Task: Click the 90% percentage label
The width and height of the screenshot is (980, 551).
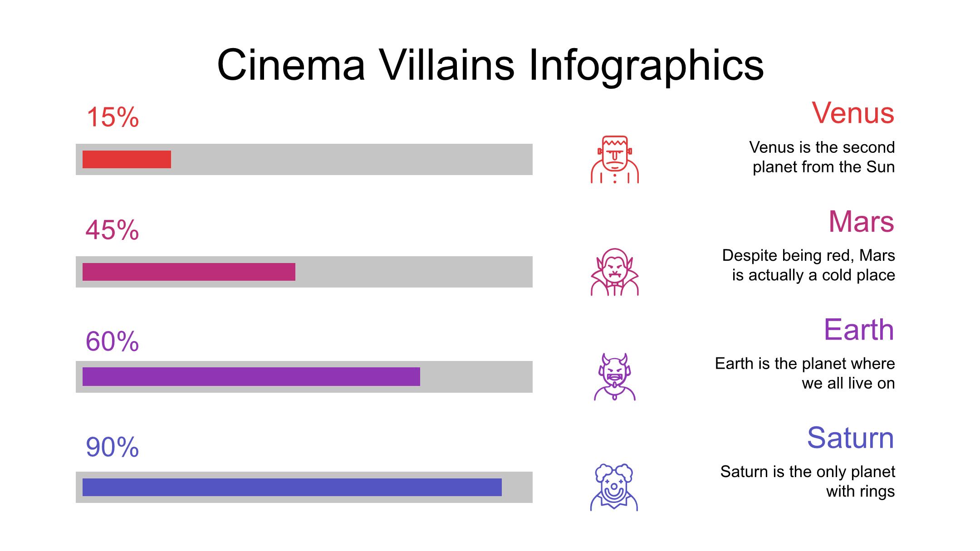Action: [x=112, y=447]
